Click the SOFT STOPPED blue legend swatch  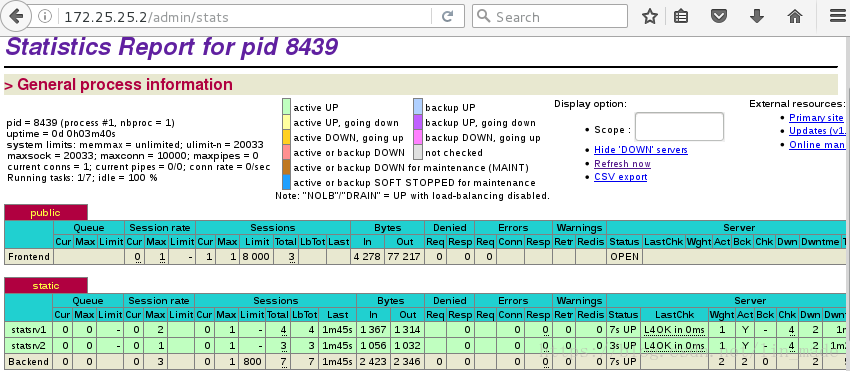pyautogui.click(x=286, y=182)
